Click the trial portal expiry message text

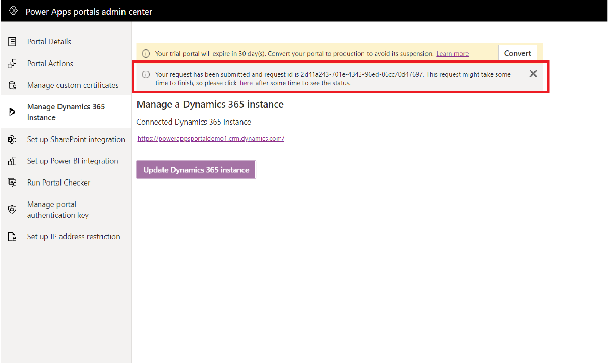(294, 54)
